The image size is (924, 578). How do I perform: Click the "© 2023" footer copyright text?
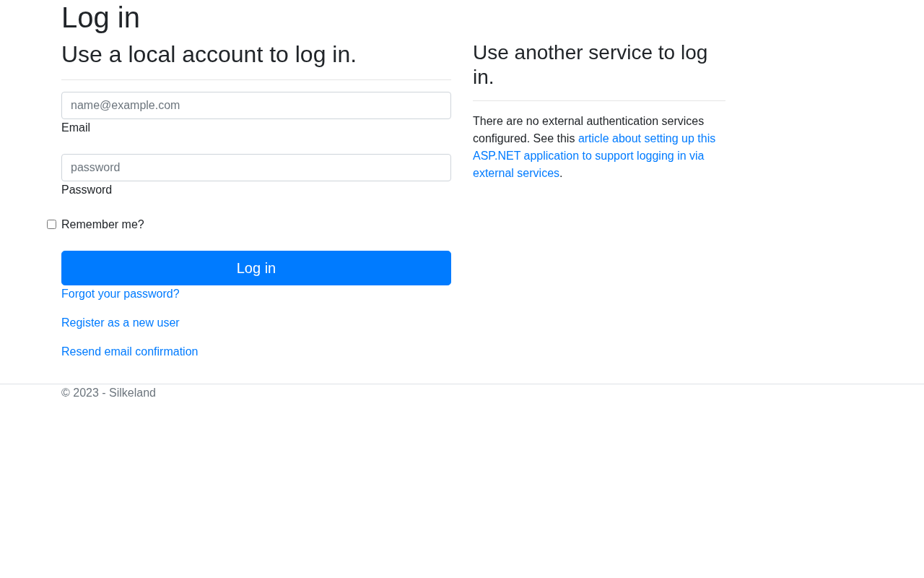[x=80, y=393]
